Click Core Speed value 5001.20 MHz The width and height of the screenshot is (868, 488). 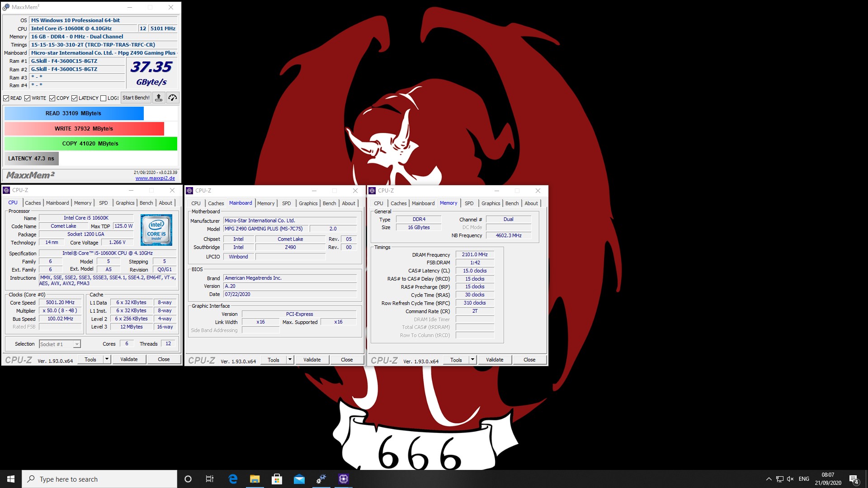click(x=60, y=303)
